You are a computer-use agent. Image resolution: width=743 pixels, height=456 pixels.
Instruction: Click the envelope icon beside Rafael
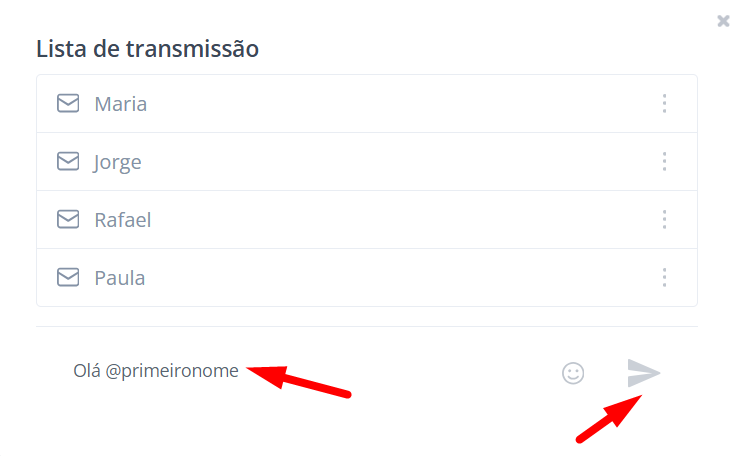point(68,219)
